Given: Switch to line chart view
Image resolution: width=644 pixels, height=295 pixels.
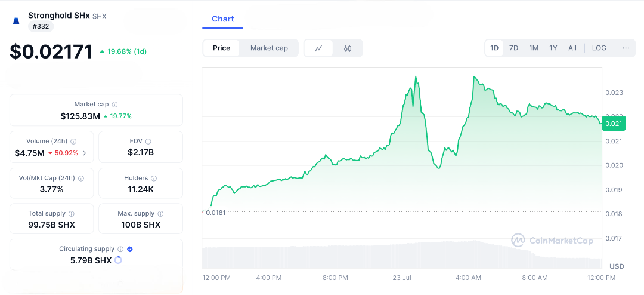Looking at the screenshot, I should [x=318, y=48].
